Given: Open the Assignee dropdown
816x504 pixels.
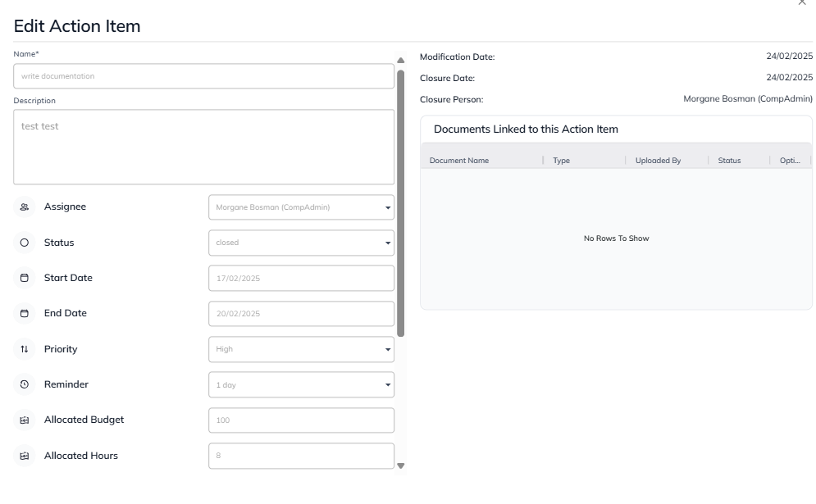Looking at the screenshot, I should pyautogui.click(x=301, y=207).
